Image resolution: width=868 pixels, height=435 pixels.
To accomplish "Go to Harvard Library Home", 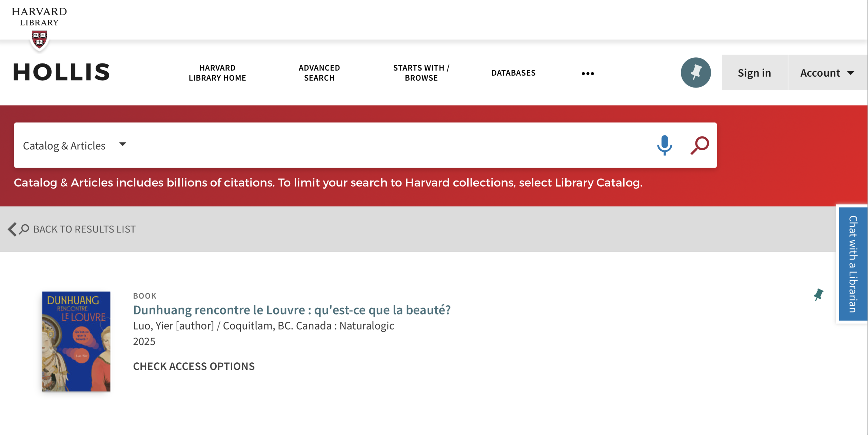I will [217, 73].
